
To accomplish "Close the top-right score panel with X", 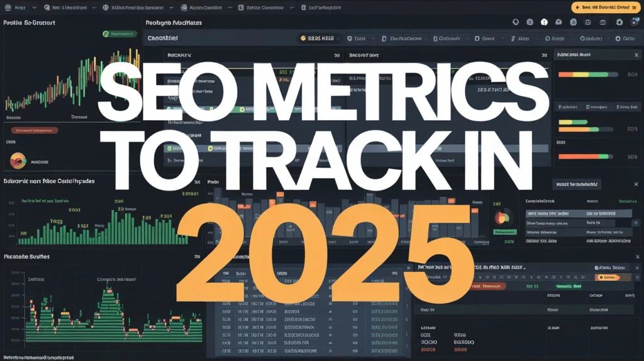I will [636, 55].
